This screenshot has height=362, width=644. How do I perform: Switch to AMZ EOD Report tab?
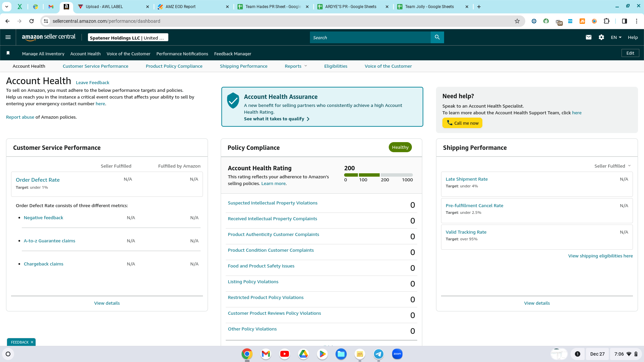(194, 7)
